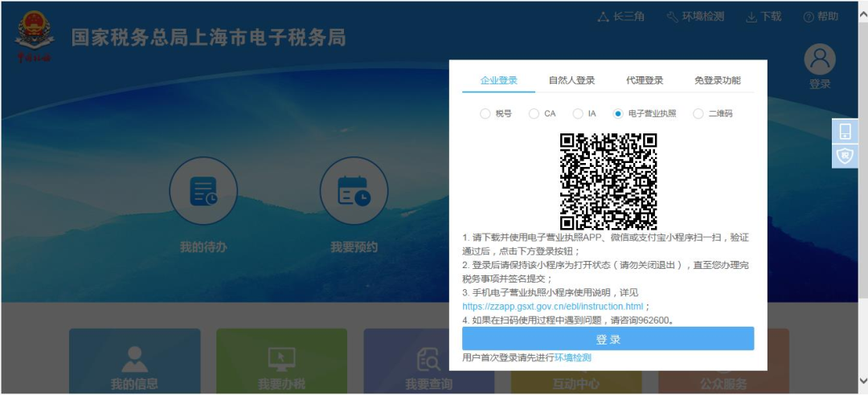Open the mobile phone icon on right sidebar
The height and width of the screenshot is (395, 868).
pyautogui.click(x=845, y=131)
